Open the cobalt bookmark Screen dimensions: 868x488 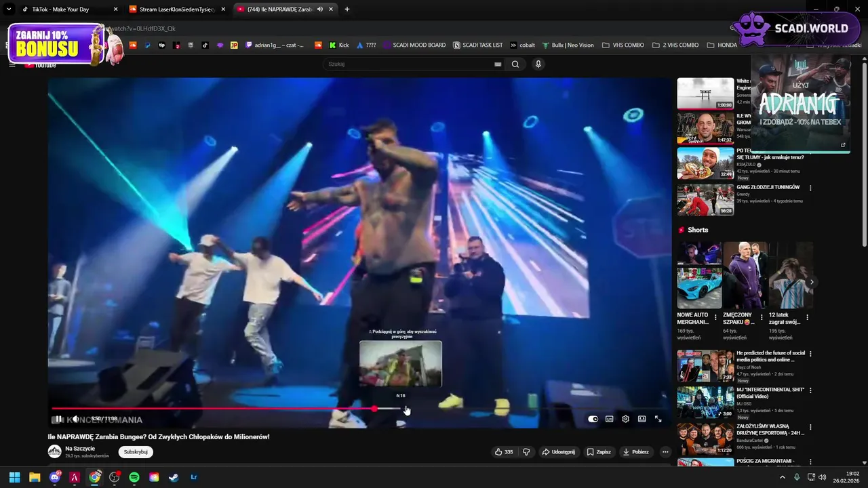click(x=522, y=45)
